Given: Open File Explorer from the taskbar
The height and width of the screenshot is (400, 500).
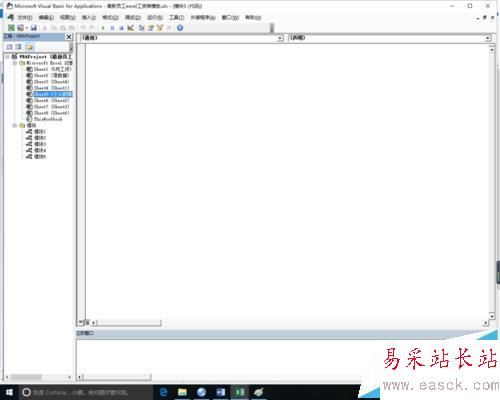Looking at the screenshot, I should pos(182,392).
